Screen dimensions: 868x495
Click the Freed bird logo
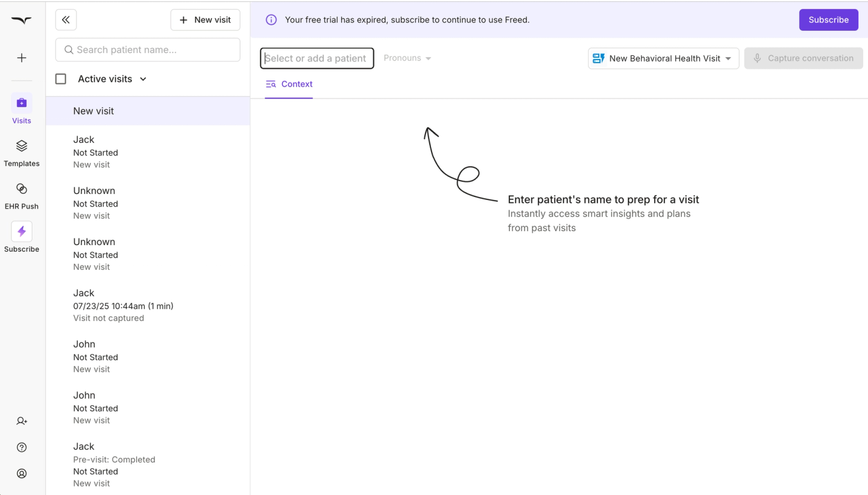22,20
